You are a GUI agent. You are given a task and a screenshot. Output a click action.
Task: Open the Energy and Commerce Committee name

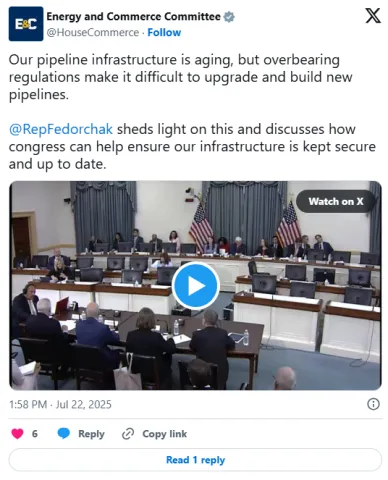click(x=133, y=16)
